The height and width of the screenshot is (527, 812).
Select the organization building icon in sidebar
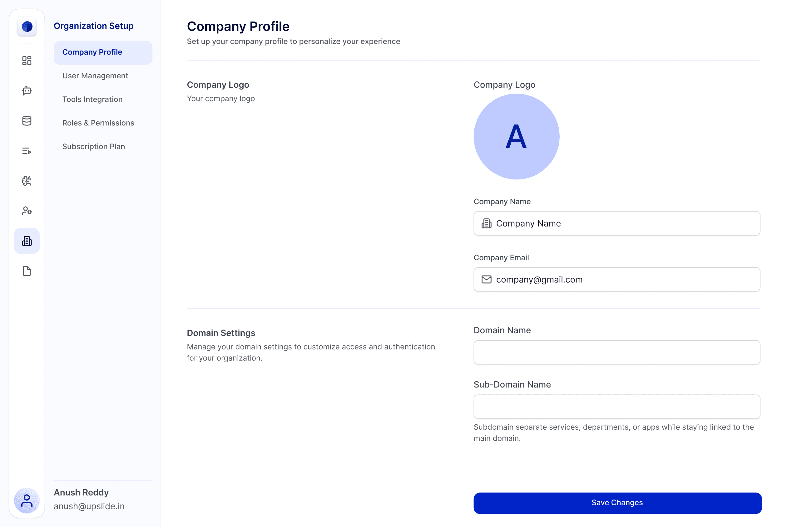[27, 241]
